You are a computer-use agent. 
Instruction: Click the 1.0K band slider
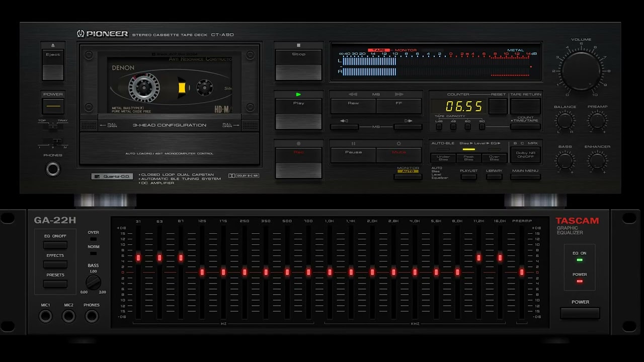click(x=330, y=272)
